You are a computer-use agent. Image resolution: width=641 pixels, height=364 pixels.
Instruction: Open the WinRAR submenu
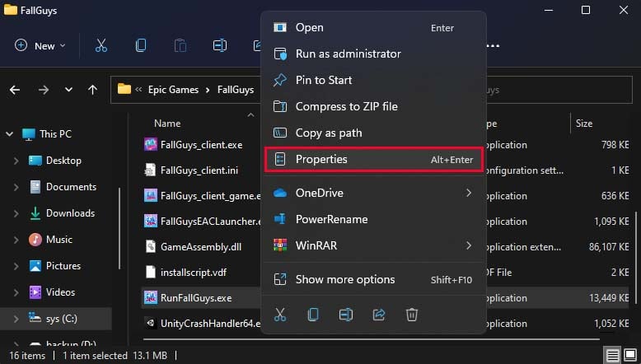click(373, 245)
